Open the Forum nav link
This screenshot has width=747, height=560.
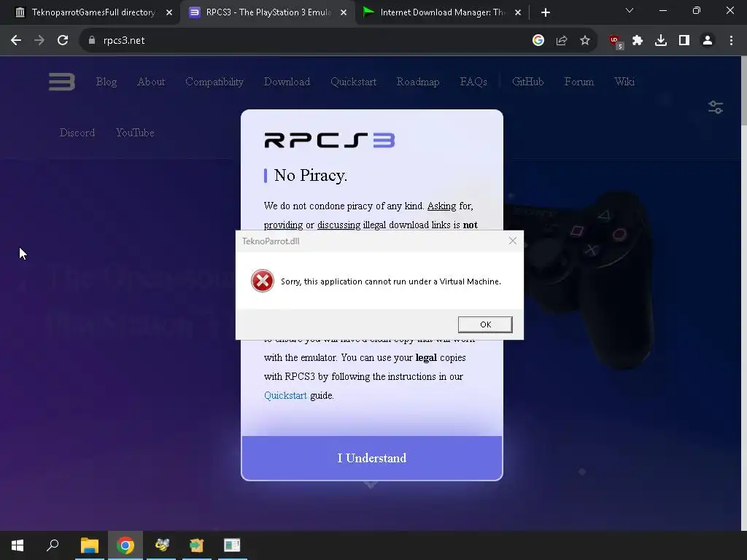pyautogui.click(x=578, y=82)
